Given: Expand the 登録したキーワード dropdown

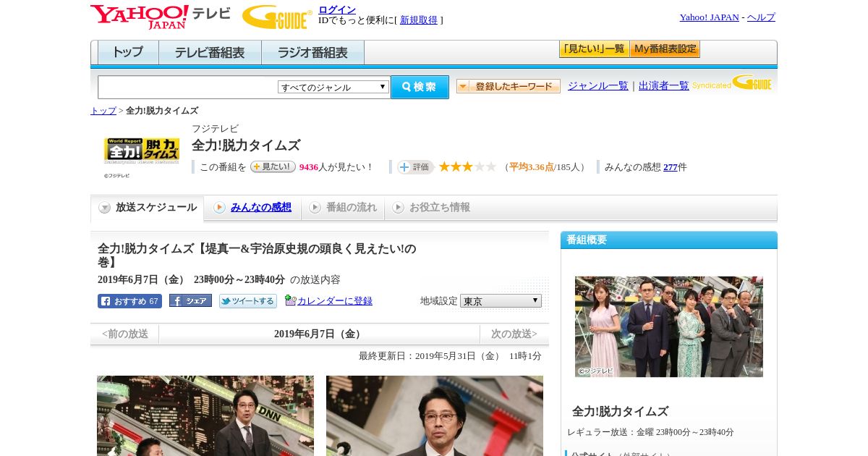Looking at the screenshot, I should click(509, 86).
